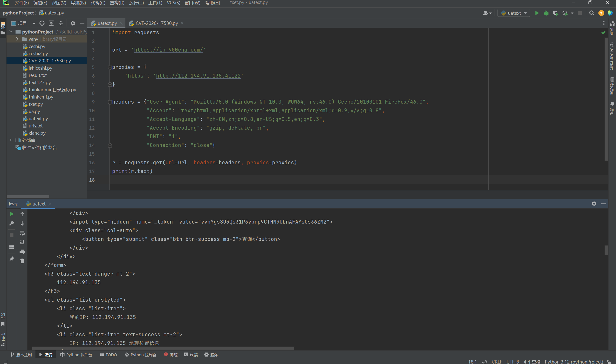Viewport: 616px width, 364px height.
Task: Switch to CVE-2020-17530.py editor tab
Action: 157,23
